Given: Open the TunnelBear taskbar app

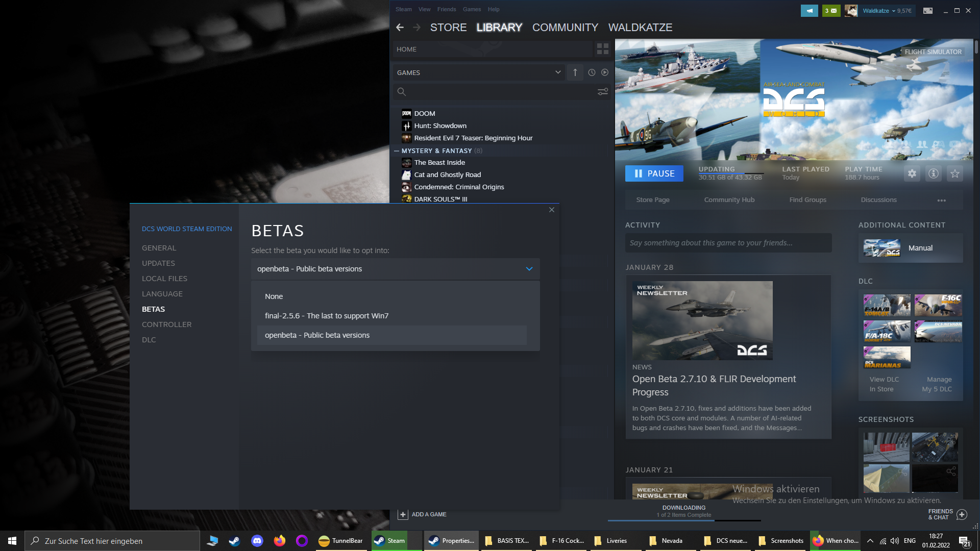Looking at the screenshot, I should click(340, 541).
